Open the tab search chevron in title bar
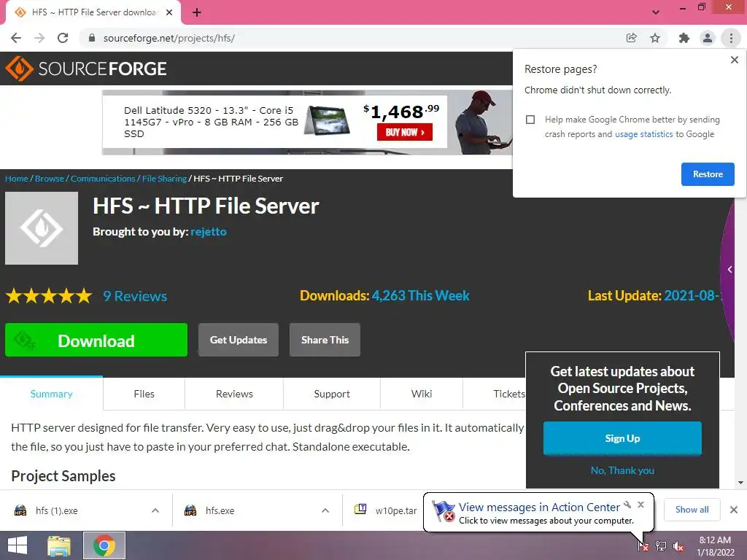Screen dimensions: 747x560 click(x=656, y=12)
